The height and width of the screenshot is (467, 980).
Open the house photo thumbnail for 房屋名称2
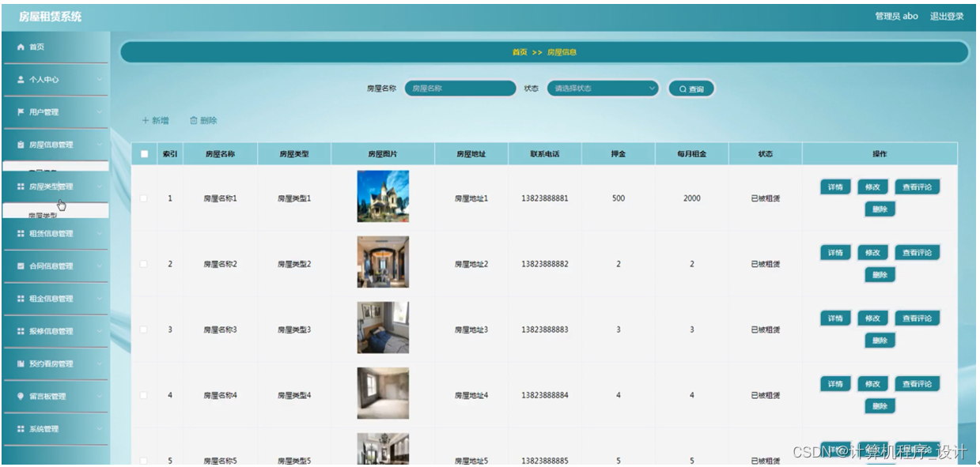383,262
